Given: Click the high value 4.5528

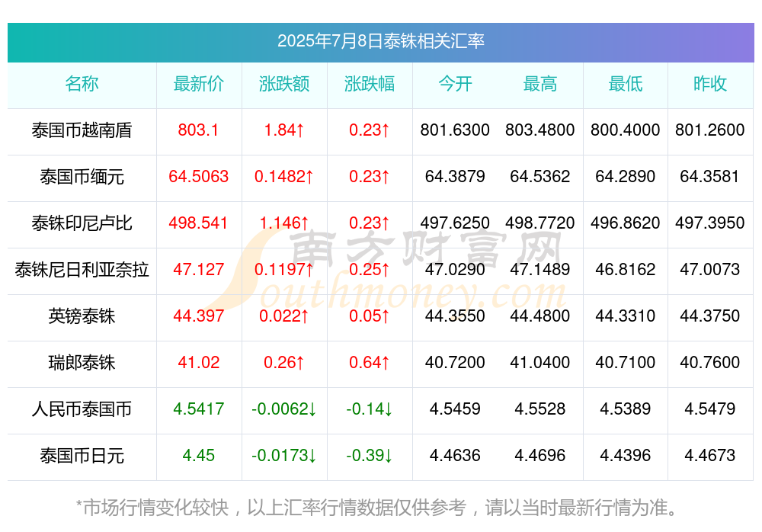Looking at the screenshot, I should click(540, 409).
